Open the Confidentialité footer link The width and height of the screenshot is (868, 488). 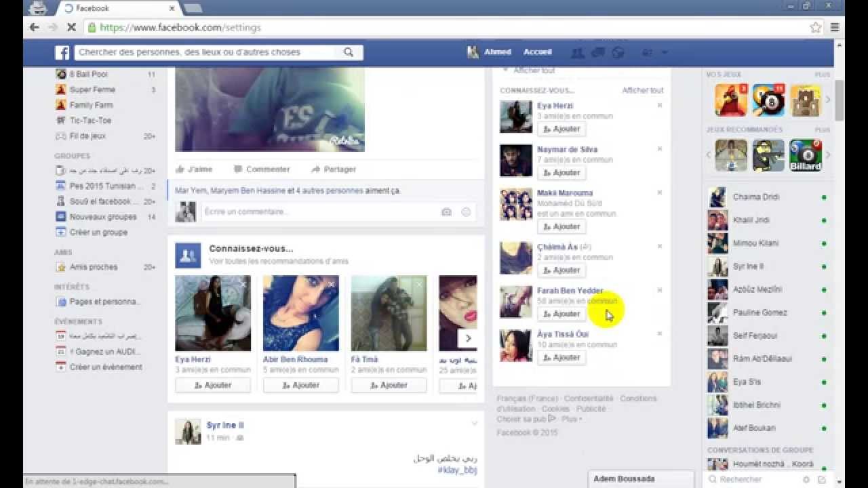coord(589,399)
